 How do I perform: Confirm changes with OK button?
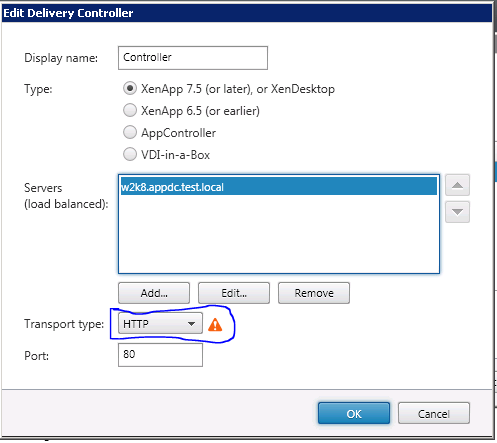(354, 413)
